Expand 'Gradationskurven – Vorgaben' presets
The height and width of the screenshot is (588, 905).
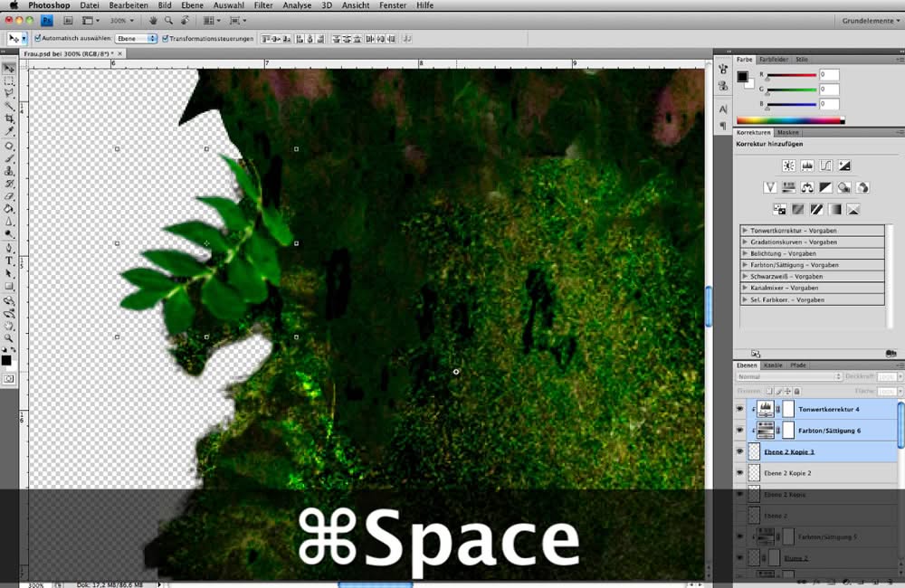point(745,242)
